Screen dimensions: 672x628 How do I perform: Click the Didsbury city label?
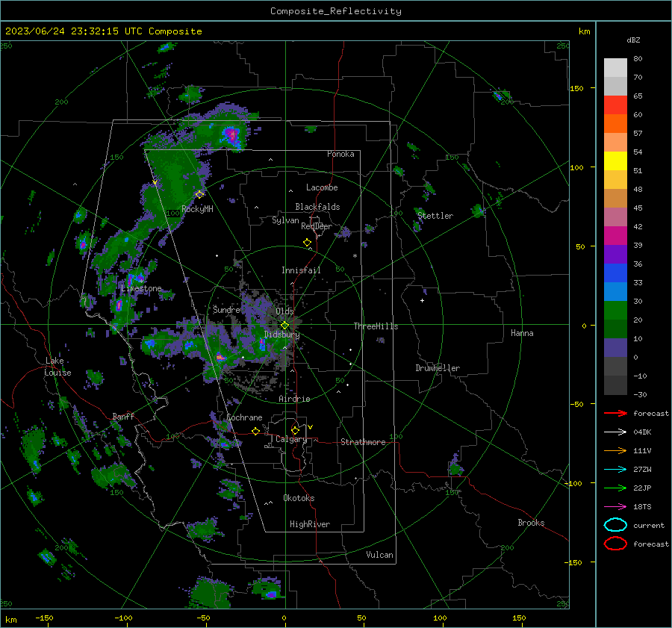(282, 335)
